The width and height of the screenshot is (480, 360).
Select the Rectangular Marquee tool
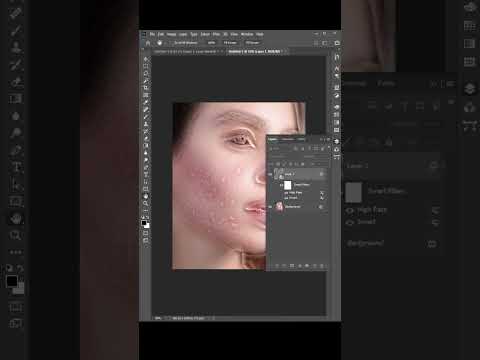146,66
